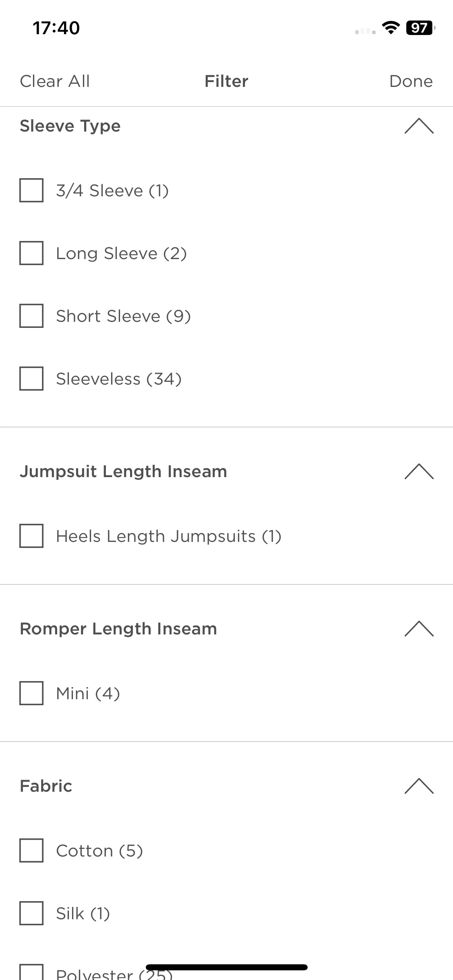Select the Heels Length Jumpsuits checkbox
The image size is (453, 980).
point(31,536)
